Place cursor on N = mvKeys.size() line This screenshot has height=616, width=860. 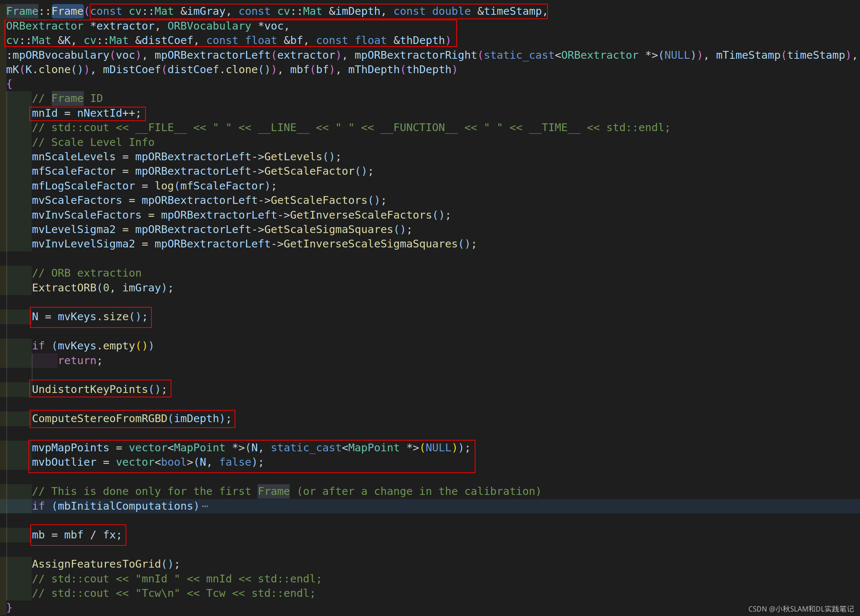pyautogui.click(x=90, y=317)
